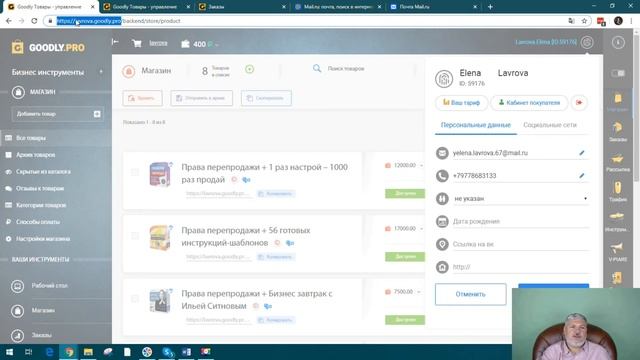640x360 pixels.
Task: Click the plus icon beside Добавить товар
Action: point(97,114)
